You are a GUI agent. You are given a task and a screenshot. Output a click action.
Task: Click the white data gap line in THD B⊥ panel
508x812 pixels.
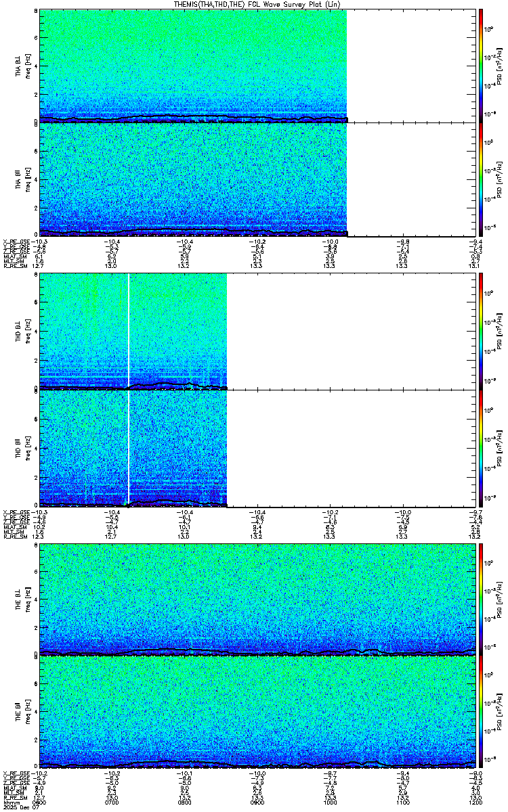point(129,331)
